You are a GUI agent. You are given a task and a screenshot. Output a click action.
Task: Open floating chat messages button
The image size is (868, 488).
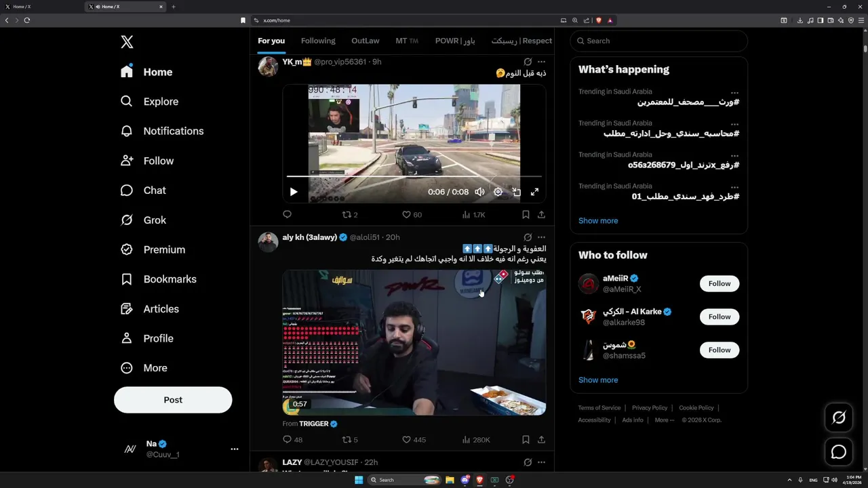[839, 452]
